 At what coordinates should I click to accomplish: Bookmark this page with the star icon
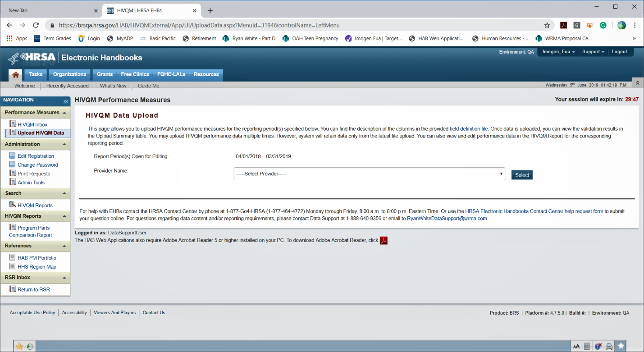click(x=547, y=25)
